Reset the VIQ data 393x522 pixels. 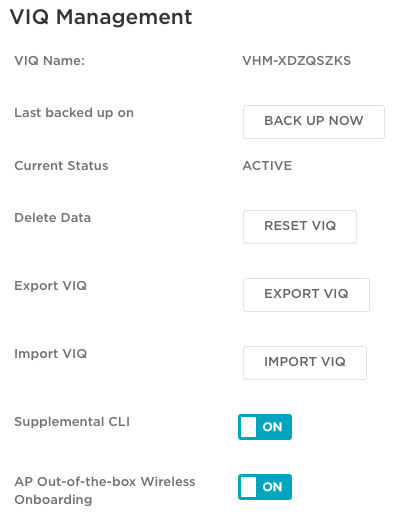click(300, 227)
